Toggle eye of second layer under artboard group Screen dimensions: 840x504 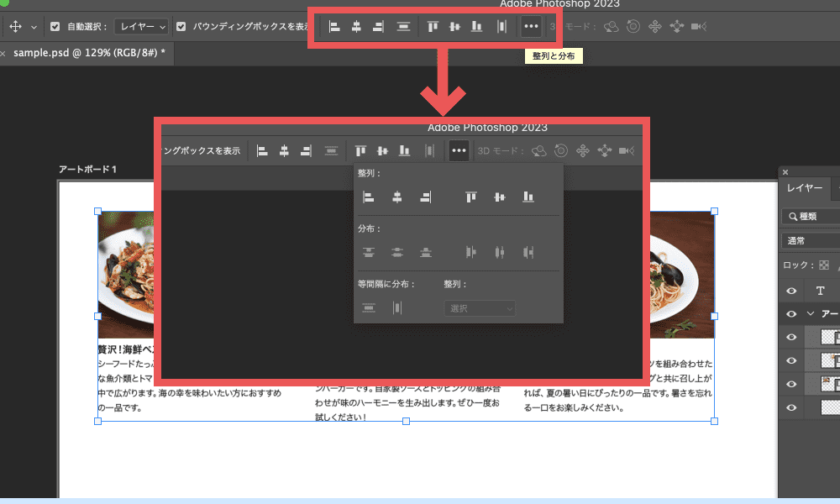click(791, 361)
